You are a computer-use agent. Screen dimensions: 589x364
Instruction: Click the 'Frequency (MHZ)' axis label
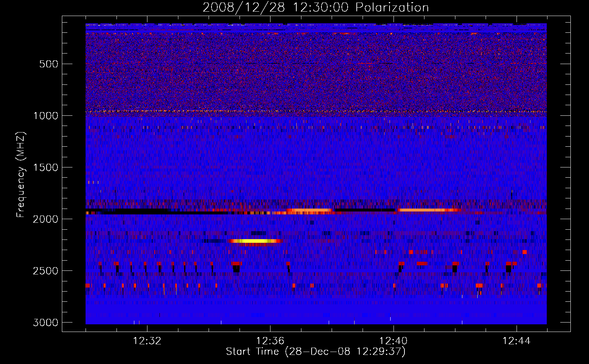point(21,175)
